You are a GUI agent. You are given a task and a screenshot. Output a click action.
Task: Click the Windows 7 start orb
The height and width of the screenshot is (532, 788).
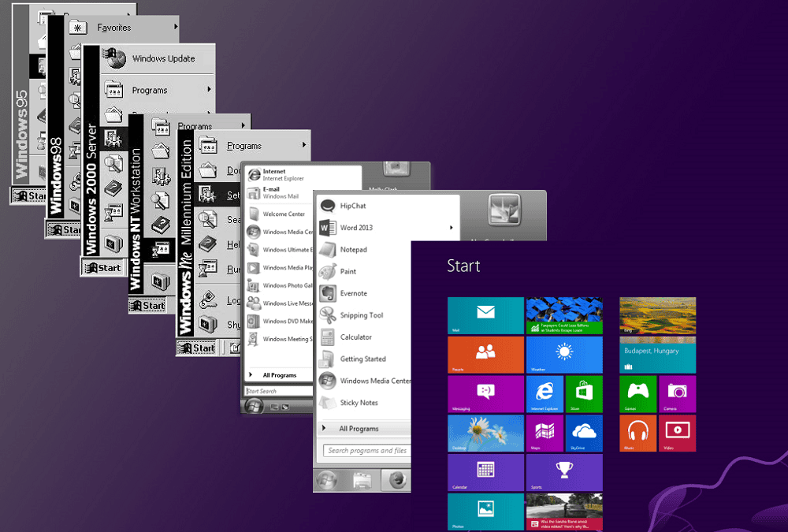(x=327, y=481)
